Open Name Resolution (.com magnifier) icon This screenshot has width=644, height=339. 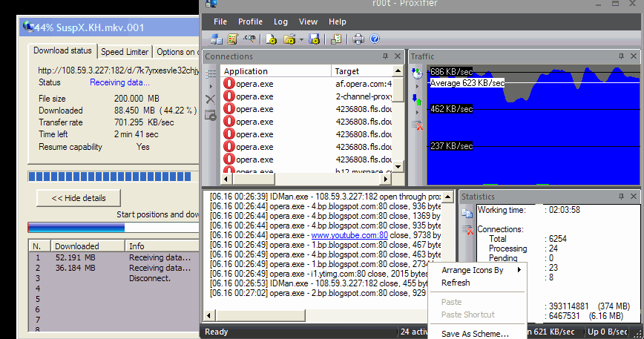249,39
